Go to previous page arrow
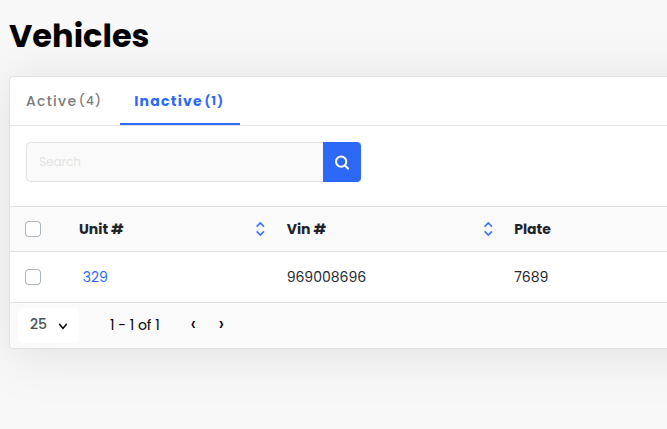This screenshot has width=667, height=429. pos(193,324)
